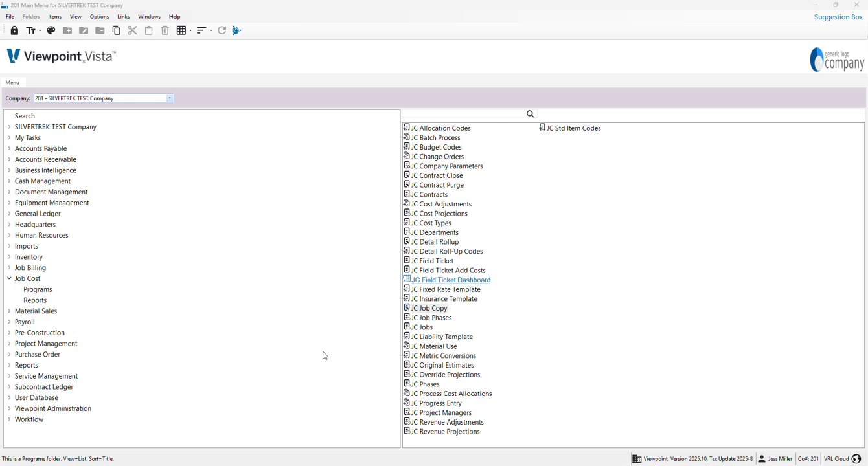Click the Viewpoint Vista logo

click(62, 57)
